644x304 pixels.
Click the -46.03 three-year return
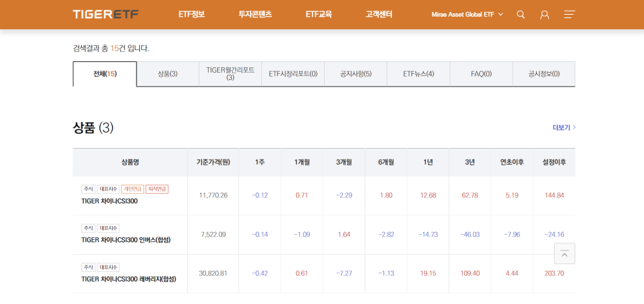[470, 235]
